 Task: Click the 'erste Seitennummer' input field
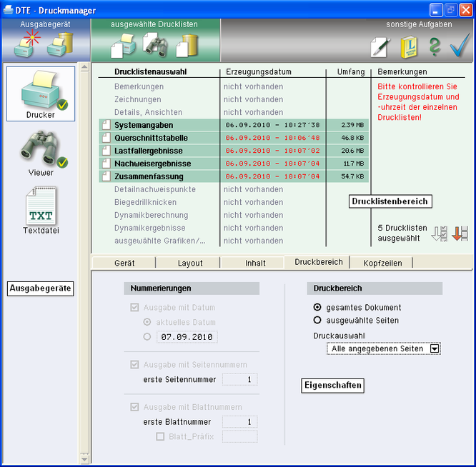[x=239, y=380]
